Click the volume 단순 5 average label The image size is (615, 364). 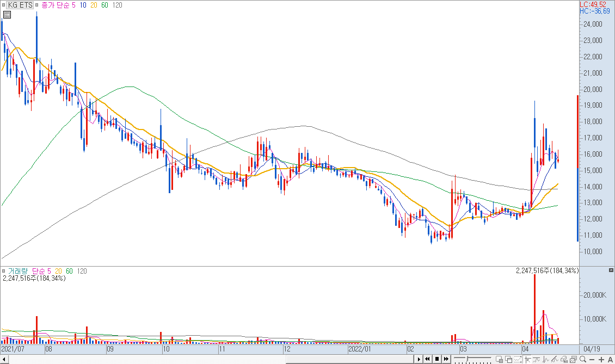point(41,271)
